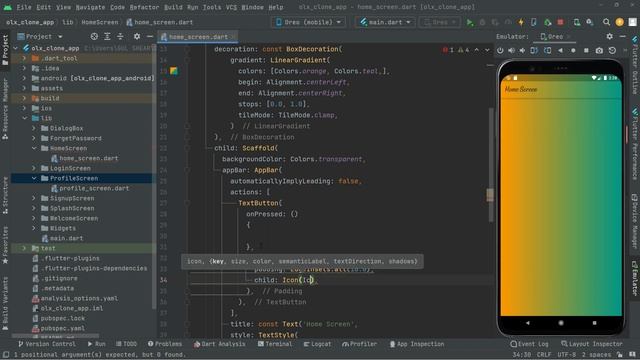Collapse the ProfileScreen folder

(x=34, y=178)
